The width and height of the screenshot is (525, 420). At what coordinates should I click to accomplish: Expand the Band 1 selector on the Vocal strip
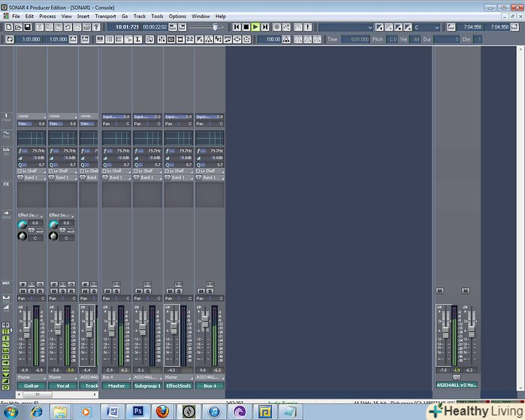coord(63,177)
